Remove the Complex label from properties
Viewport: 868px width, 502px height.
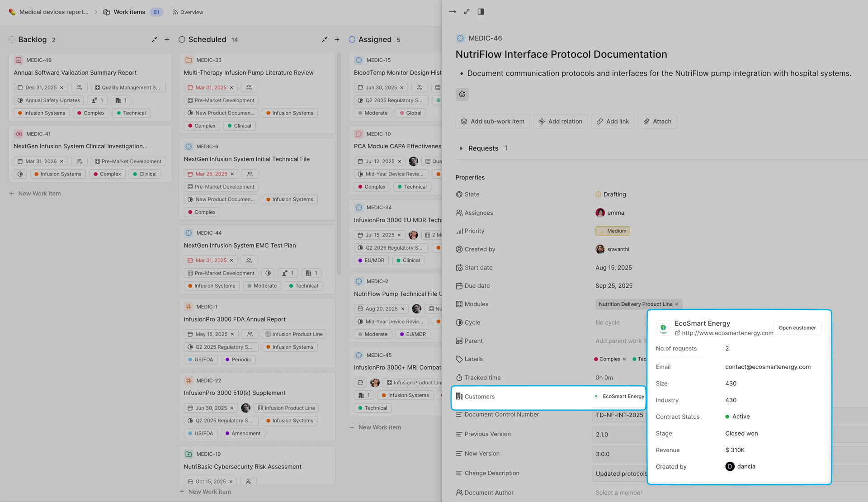coord(624,359)
